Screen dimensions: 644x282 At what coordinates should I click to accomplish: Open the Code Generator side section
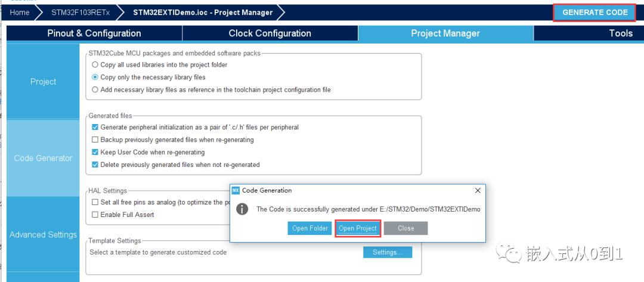[43, 158]
